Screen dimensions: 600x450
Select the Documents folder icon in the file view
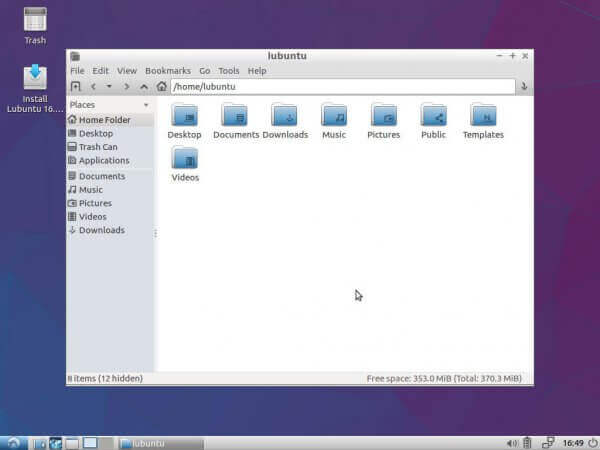tap(234, 115)
